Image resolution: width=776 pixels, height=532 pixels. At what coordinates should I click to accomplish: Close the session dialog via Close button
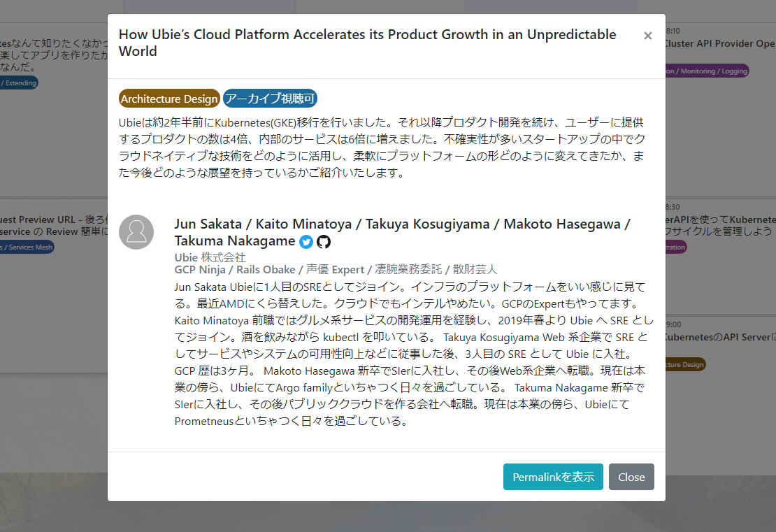click(631, 477)
